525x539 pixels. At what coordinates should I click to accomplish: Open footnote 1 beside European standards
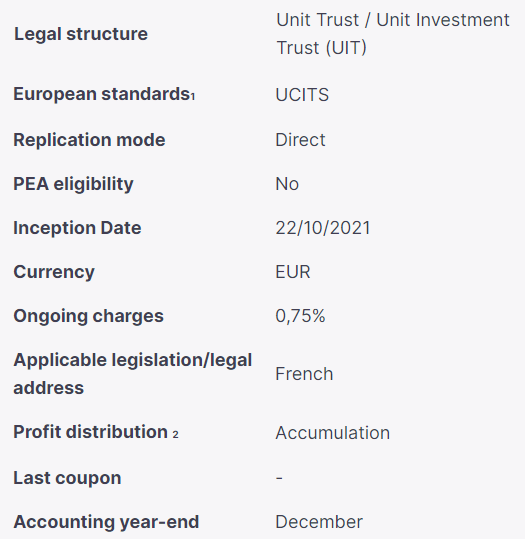point(193,97)
